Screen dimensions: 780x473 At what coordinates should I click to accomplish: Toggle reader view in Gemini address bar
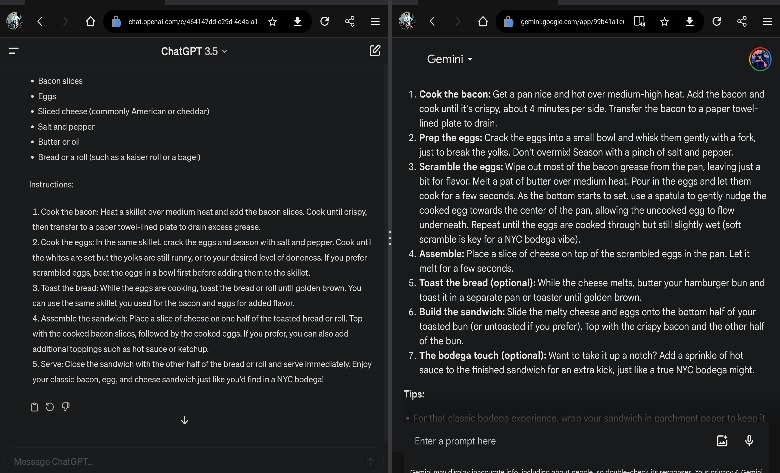point(640,21)
